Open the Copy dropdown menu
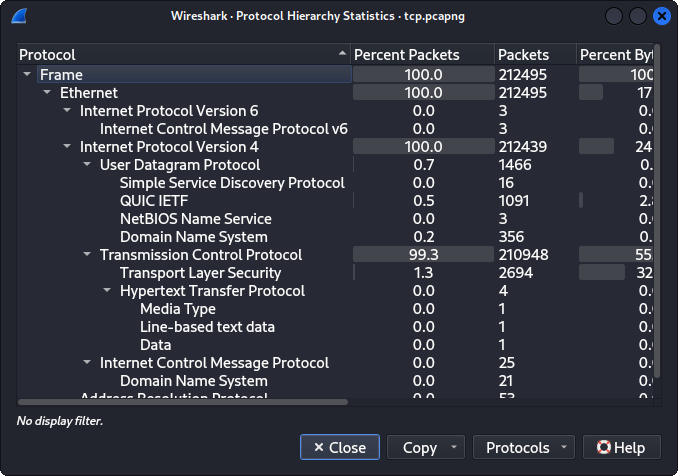This screenshot has width=678, height=476. pos(426,447)
